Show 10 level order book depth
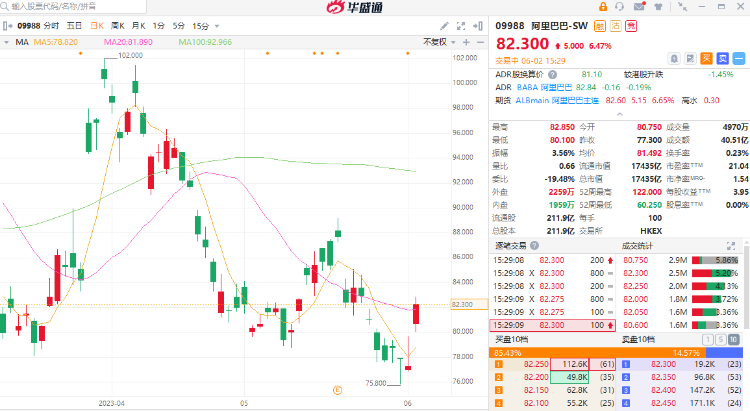This screenshot has height=411, width=750. (x=733, y=340)
